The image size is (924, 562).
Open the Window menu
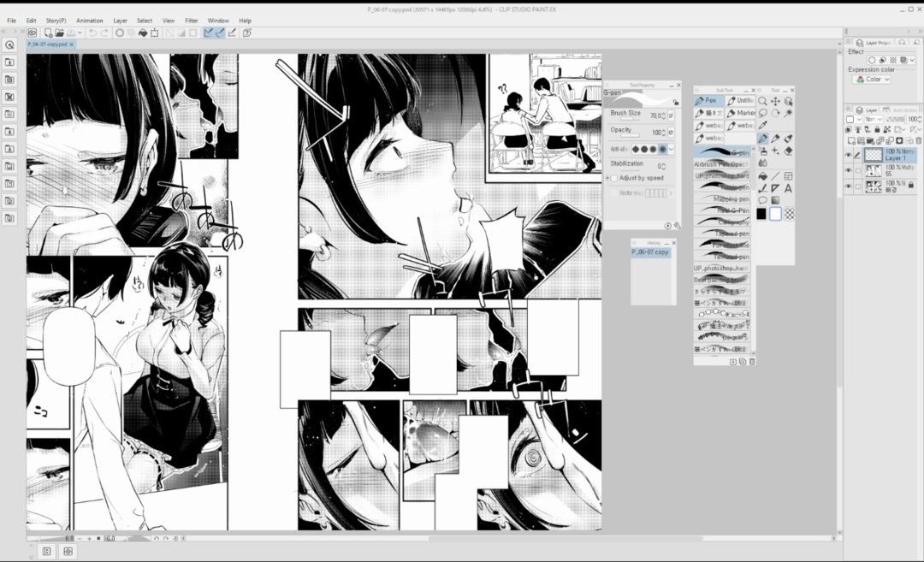point(218,21)
